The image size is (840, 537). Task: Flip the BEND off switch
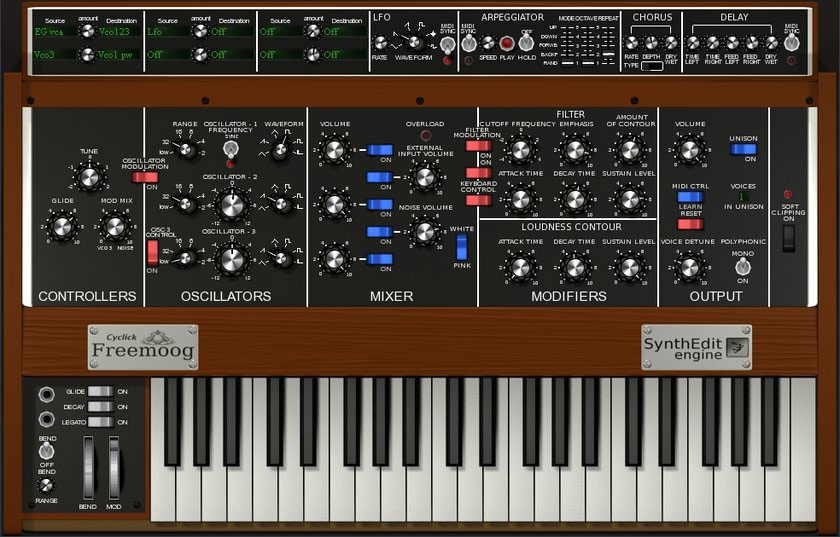47,451
